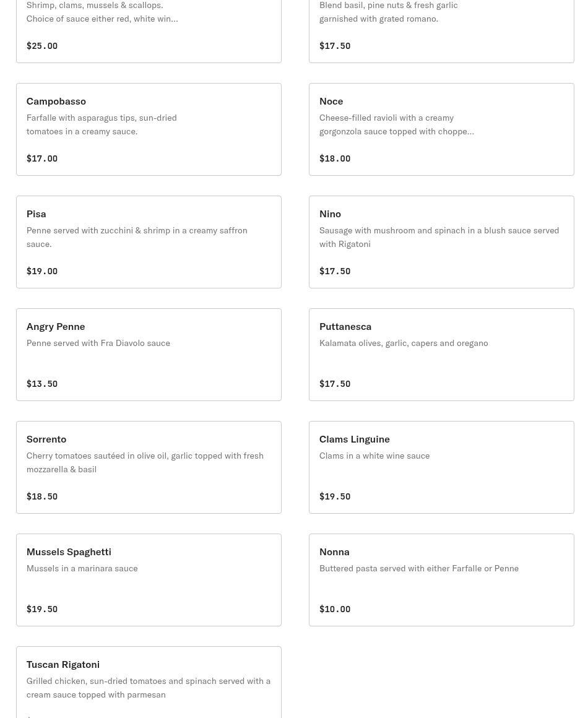The width and height of the screenshot is (588, 718).
Task: Select Clams Linguine menu item
Action: pos(441,467)
